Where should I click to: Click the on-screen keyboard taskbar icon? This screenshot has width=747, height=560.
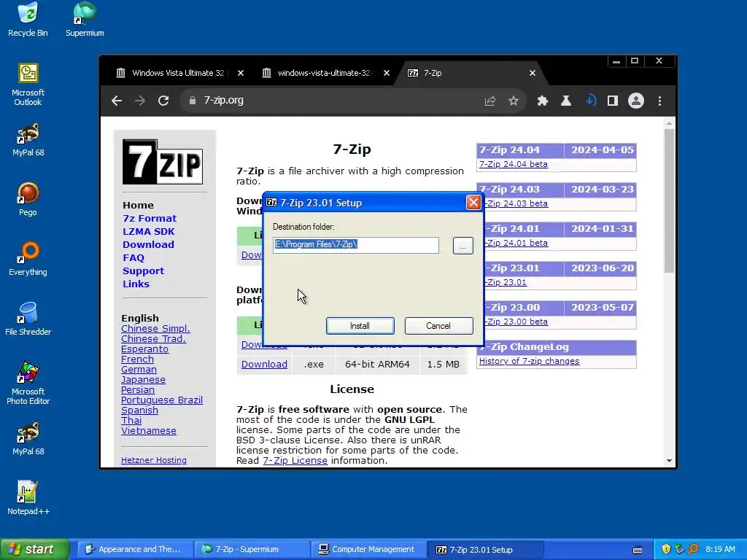click(638, 550)
